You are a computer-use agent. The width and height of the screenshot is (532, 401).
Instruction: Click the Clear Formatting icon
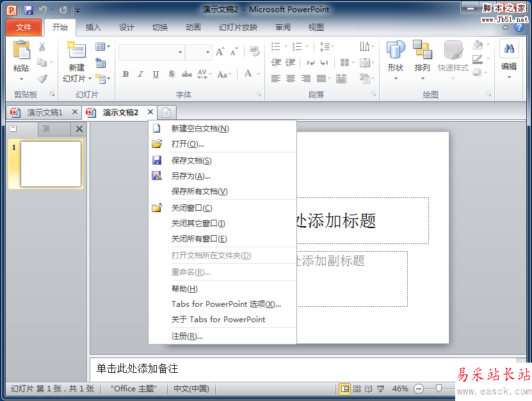[x=254, y=52]
